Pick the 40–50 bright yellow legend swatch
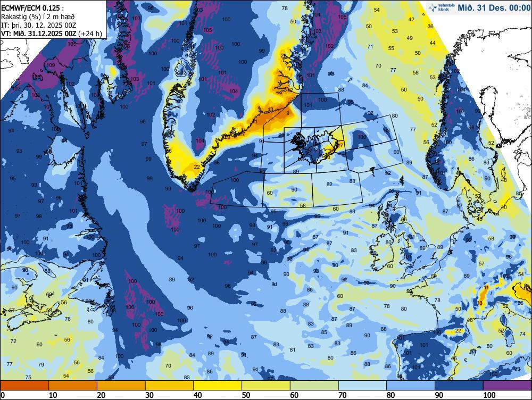Viewport: 532px width, 400px height. [218, 385]
